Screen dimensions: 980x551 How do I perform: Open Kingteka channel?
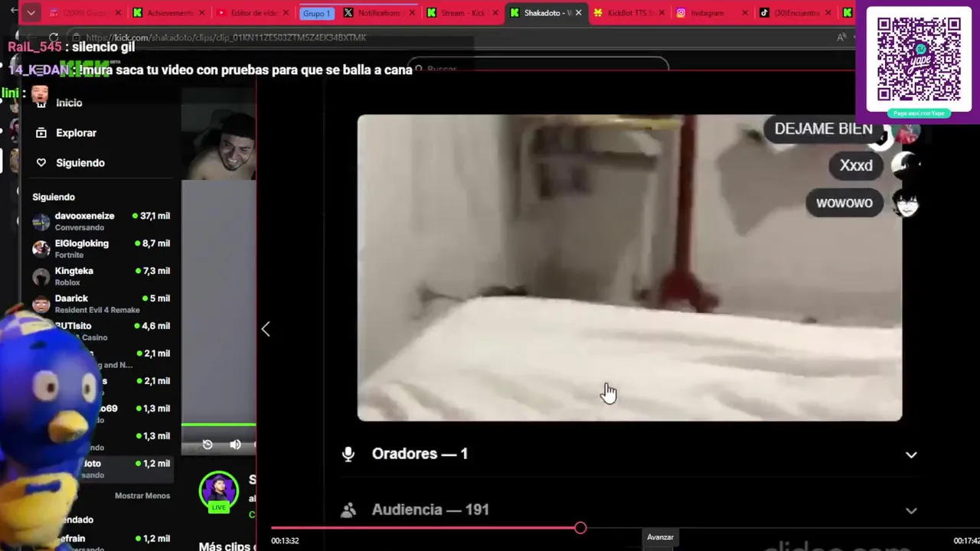(101, 276)
